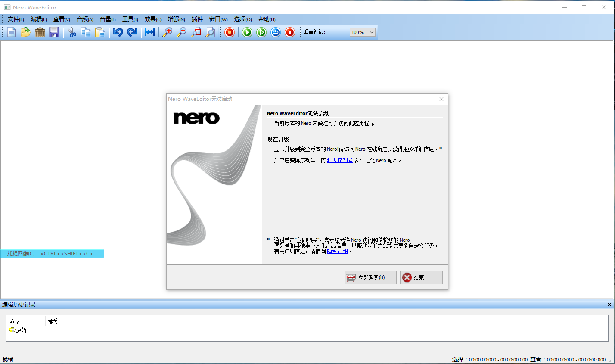Viewport: 615px width, 364px height.
Task: Open the 音量(L) menu
Action: pyautogui.click(x=108, y=19)
